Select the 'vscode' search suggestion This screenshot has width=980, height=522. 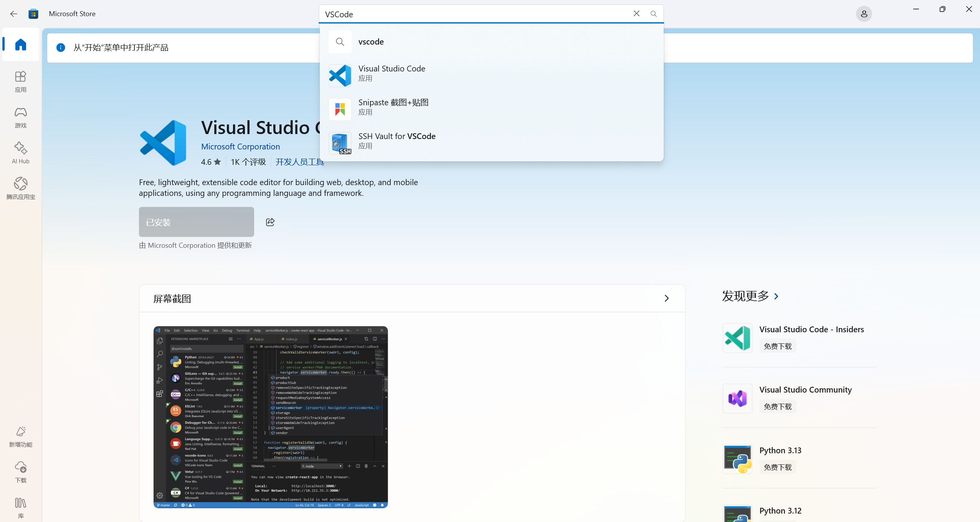(371, 41)
